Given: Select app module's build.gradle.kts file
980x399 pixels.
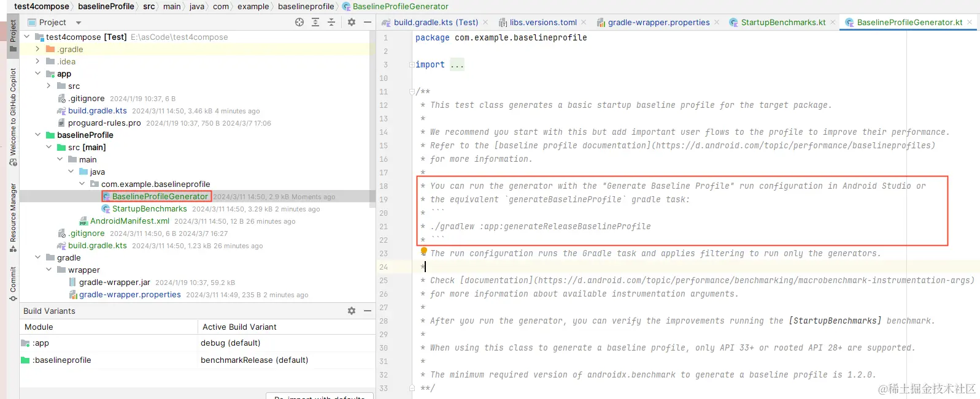Looking at the screenshot, I should (x=98, y=110).
